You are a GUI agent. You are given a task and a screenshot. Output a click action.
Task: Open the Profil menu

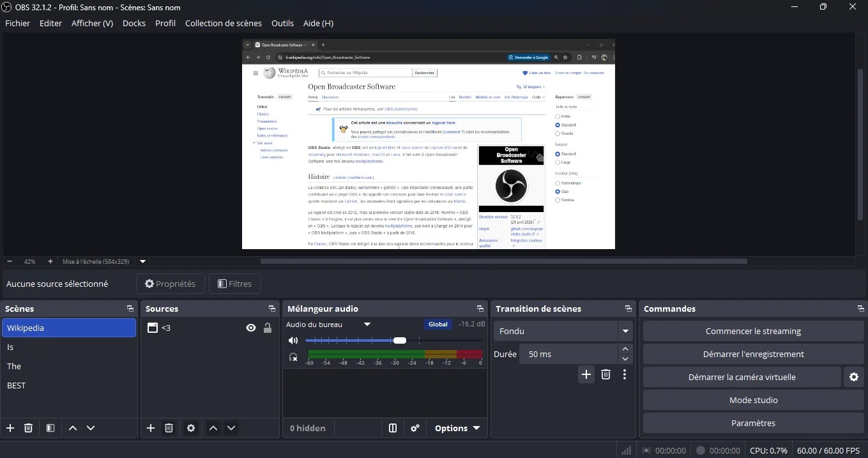pyautogui.click(x=165, y=23)
